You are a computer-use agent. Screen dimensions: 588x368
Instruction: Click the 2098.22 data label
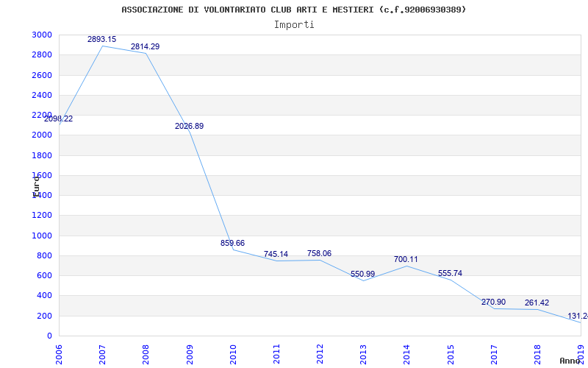tap(59, 118)
